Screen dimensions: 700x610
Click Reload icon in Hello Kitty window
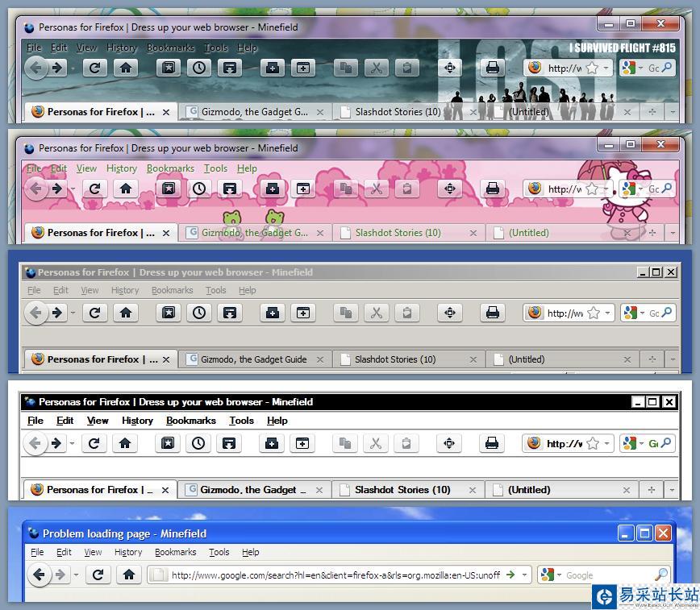point(94,189)
